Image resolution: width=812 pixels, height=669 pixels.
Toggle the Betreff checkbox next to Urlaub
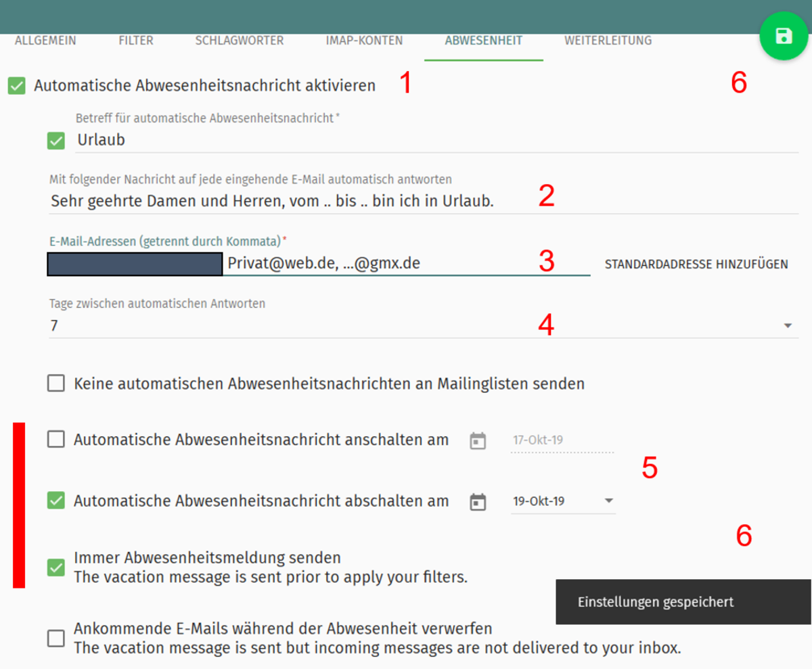click(56, 141)
